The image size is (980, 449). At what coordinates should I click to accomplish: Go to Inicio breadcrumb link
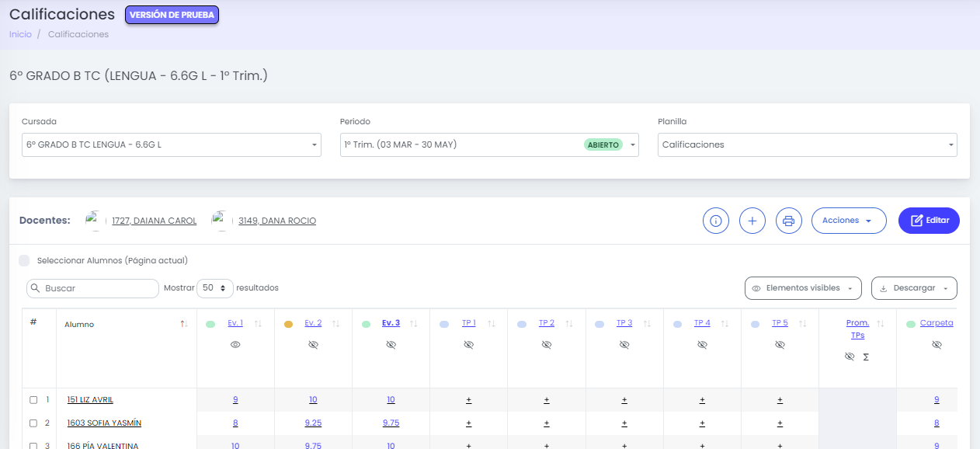[20, 34]
